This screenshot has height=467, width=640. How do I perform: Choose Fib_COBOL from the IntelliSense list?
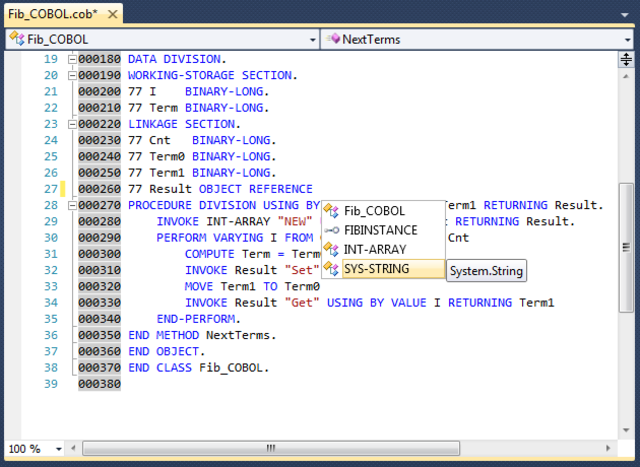(x=383, y=211)
